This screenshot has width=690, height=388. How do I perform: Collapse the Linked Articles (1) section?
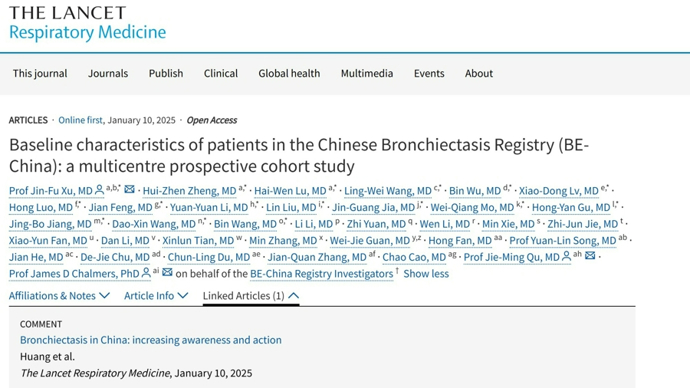tap(251, 296)
